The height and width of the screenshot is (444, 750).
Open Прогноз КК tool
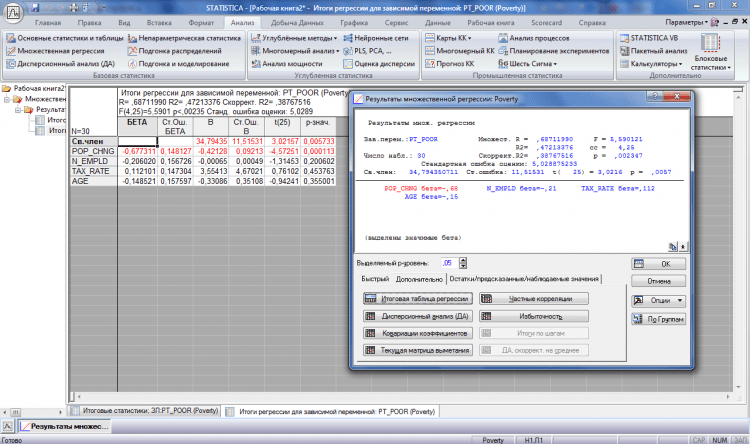450,64
